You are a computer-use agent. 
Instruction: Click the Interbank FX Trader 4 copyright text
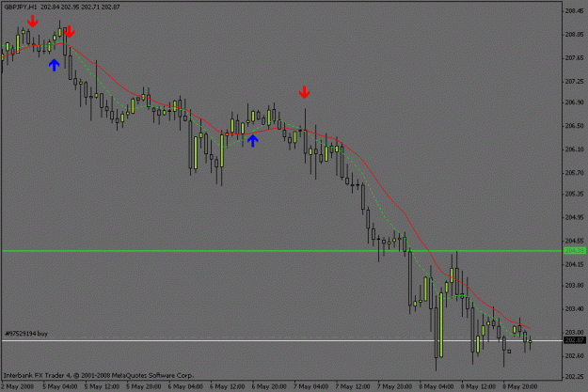click(x=99, y=375)
